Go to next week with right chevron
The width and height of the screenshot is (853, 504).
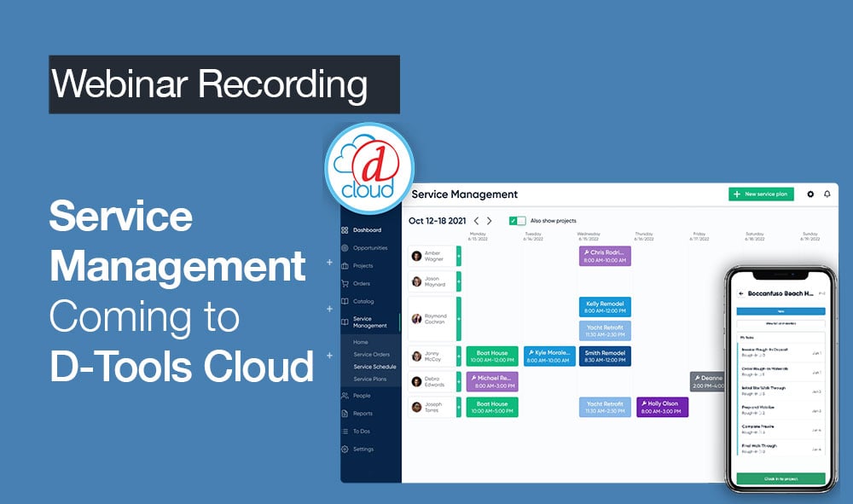point(489,221)
